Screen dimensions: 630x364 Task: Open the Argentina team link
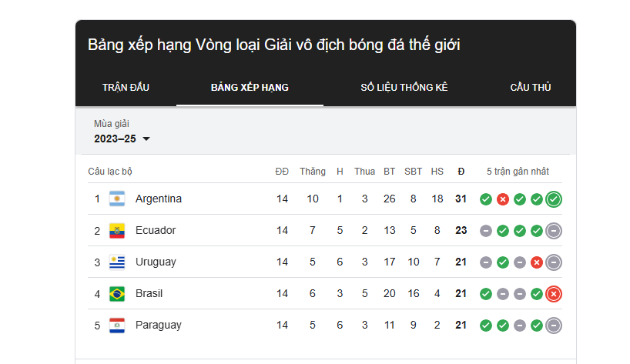(x=159, y=199)
